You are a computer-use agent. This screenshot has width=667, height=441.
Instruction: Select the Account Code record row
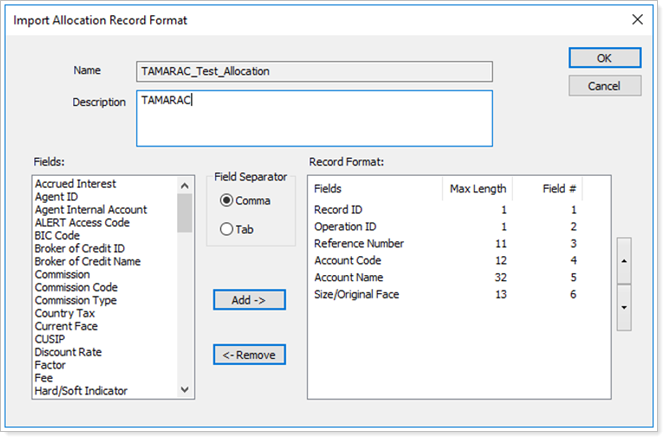coord(348,260)
